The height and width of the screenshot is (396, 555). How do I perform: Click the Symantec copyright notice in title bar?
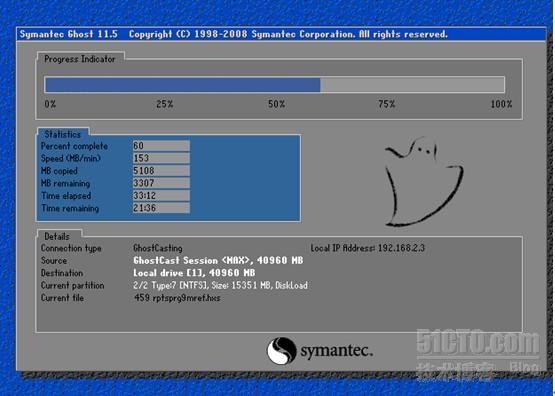[288, 34]
